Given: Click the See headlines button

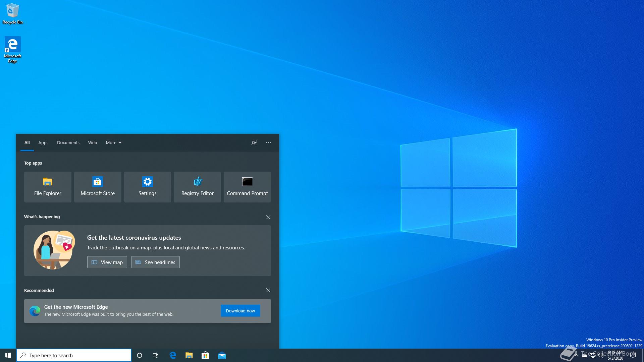Looking at the screenshot, I should point(155,262).
